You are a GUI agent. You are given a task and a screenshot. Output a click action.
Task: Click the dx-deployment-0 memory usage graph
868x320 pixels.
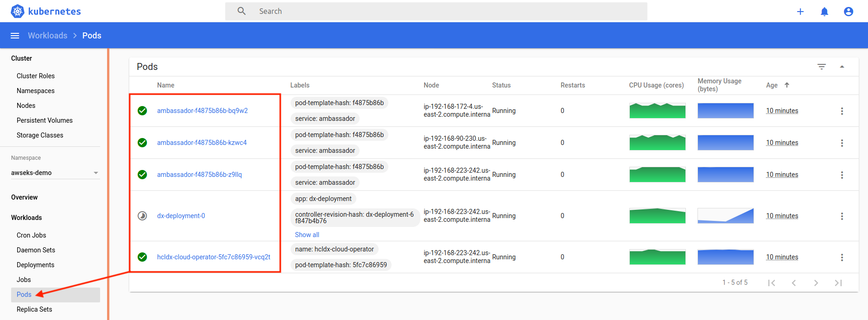point(725,216)
